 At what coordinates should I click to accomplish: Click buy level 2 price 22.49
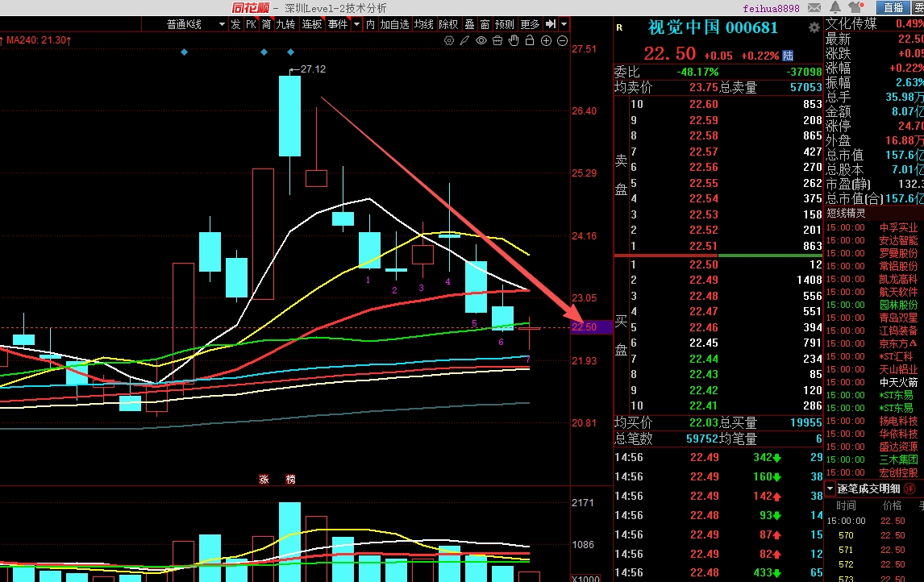click(704, 280)
